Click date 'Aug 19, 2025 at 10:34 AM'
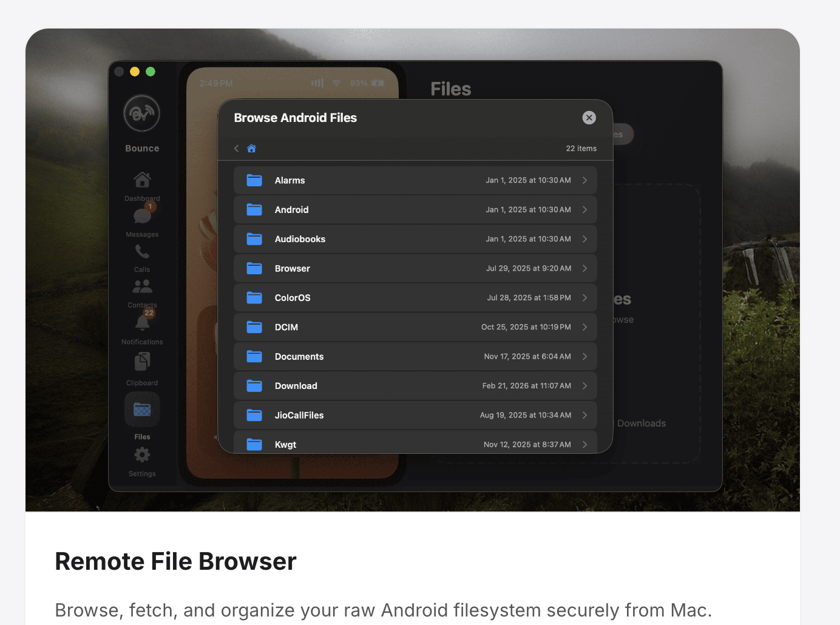Screen dimensions: 840x625 526,415
